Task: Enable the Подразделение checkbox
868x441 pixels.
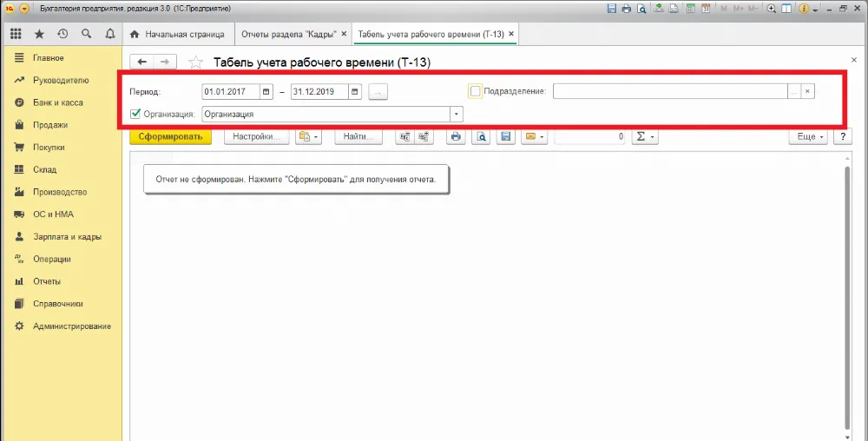Action: coord(475,91)
